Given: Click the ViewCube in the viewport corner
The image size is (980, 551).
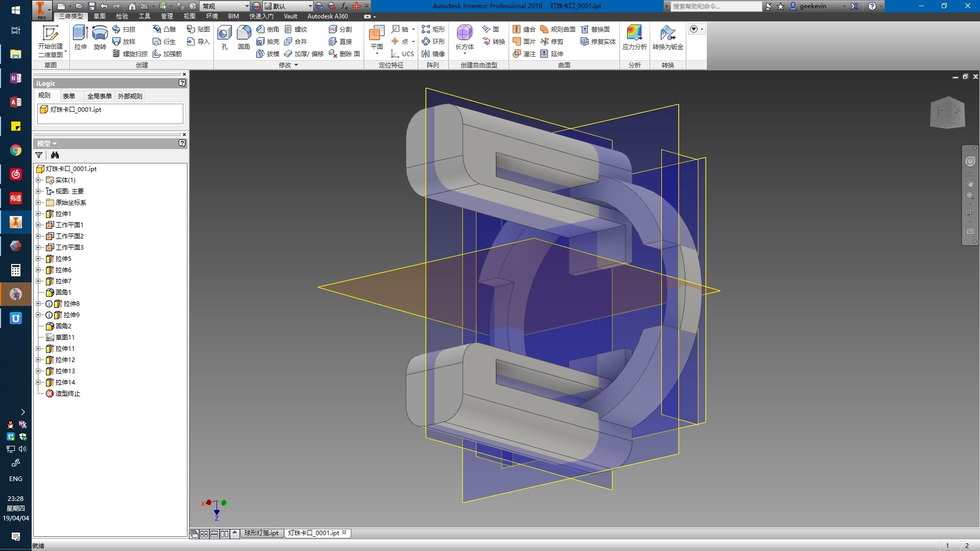Looking at the screenshot, I should (x=947, y=112).
